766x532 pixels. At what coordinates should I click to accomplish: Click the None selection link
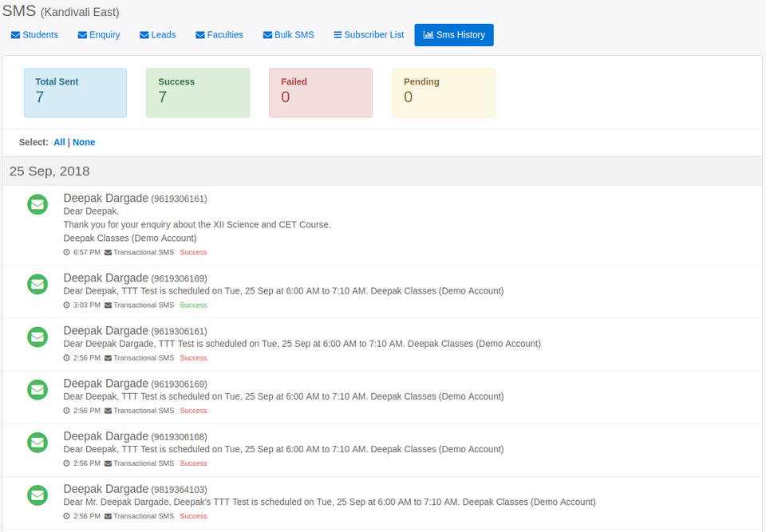[84, 142]
